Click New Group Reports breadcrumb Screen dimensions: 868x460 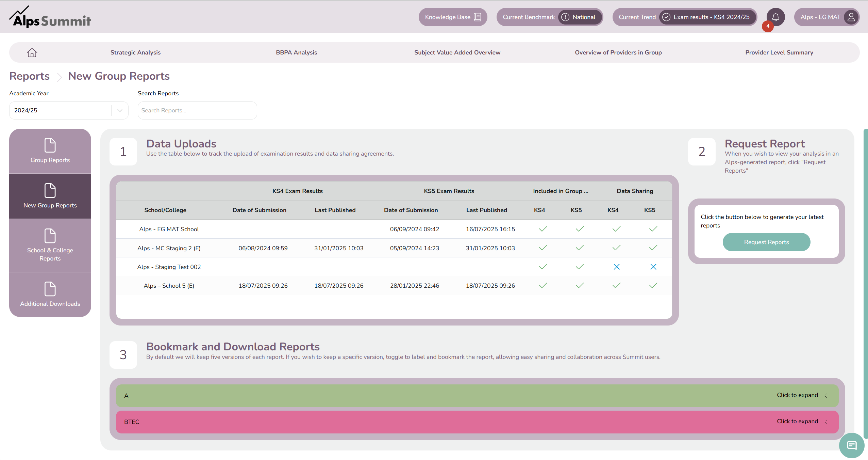click(119, 76)
